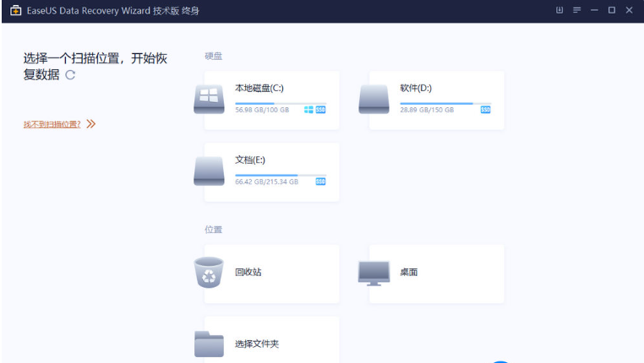Open the title bar hamburger menu

(x=577, y=10)
